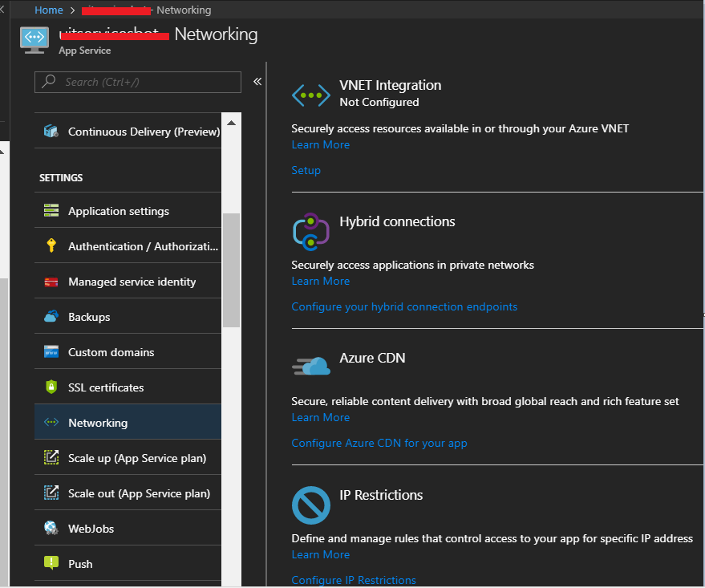The width and height of the screenshot is (705, 588).
Task: Click the Application settings icon
Action: coord(51,210)
